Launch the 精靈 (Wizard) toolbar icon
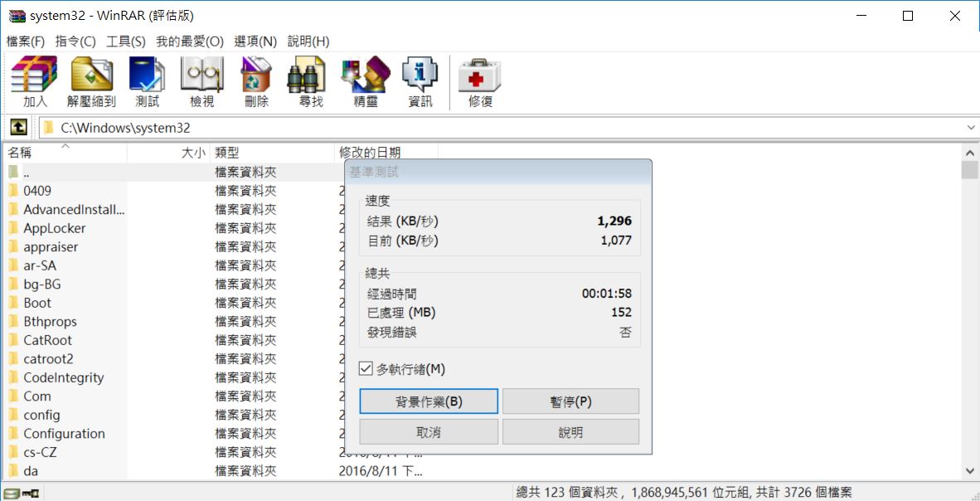 point(366,75)
